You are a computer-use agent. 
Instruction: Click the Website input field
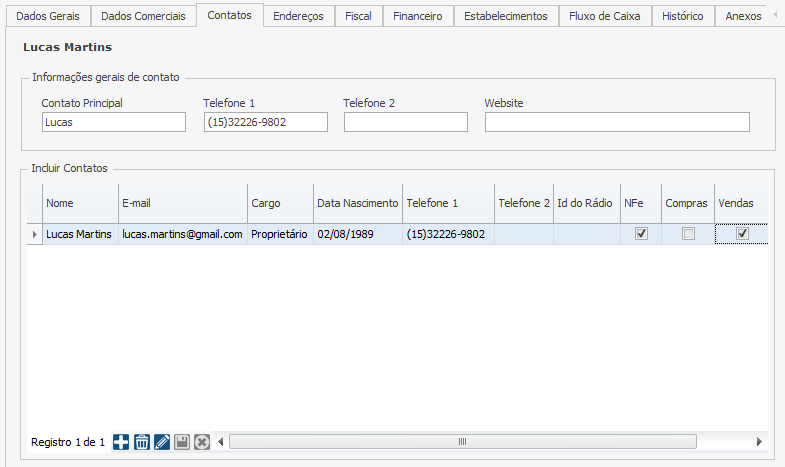[x=617, y=122]
